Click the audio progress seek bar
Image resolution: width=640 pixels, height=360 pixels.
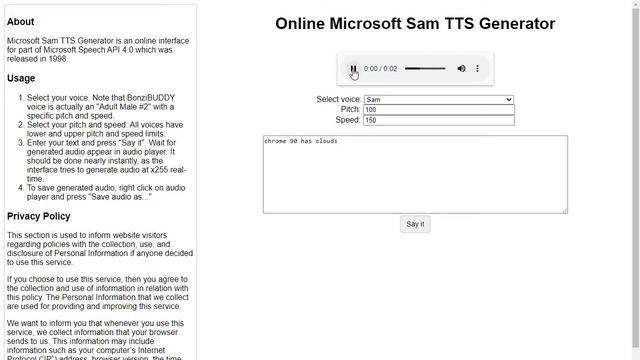[425, 69]
